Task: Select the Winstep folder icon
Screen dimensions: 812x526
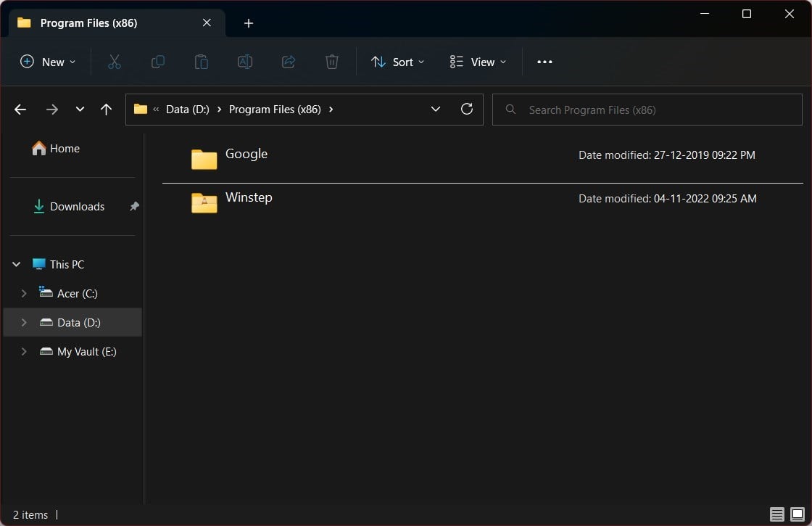Action: pyautogui.click(x=204, y=202)
